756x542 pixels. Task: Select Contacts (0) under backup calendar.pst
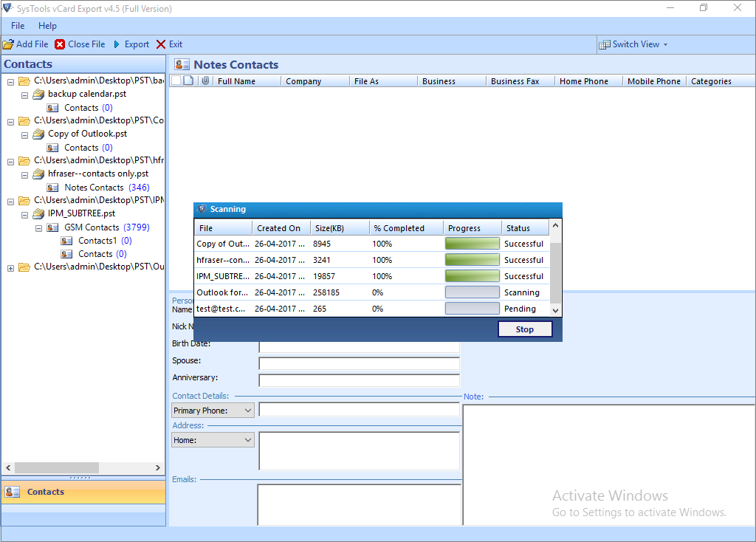coord(89,108)
